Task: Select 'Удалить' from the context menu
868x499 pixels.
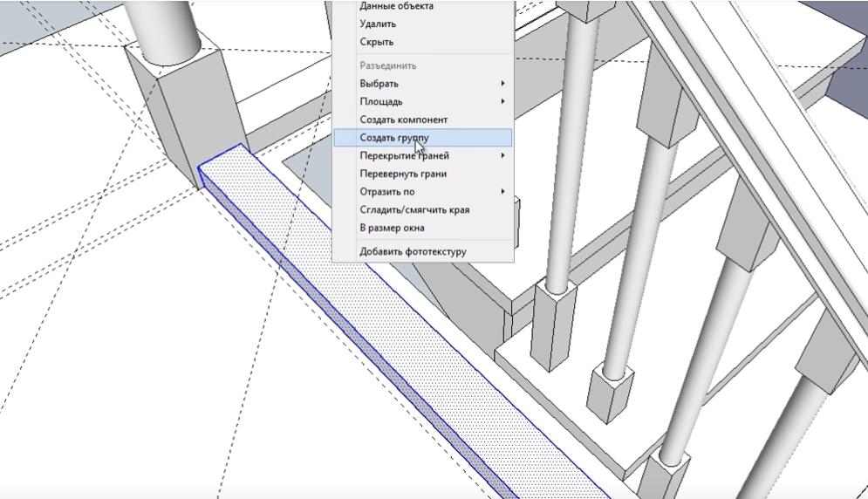Action: tap(377, 24)
